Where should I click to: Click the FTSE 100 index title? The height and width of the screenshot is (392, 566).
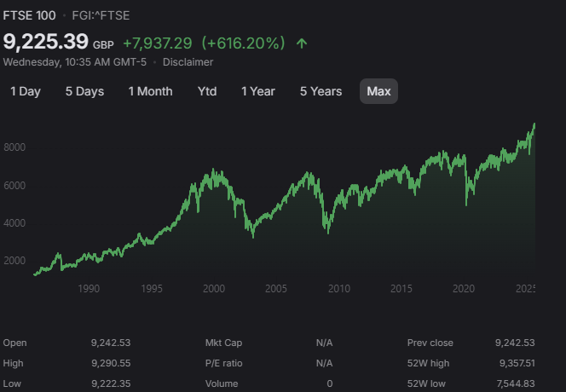click(29, 15)
